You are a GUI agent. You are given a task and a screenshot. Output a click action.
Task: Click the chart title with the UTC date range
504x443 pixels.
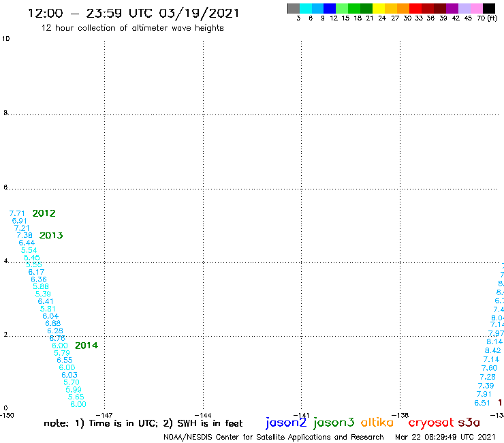point(133,14)
